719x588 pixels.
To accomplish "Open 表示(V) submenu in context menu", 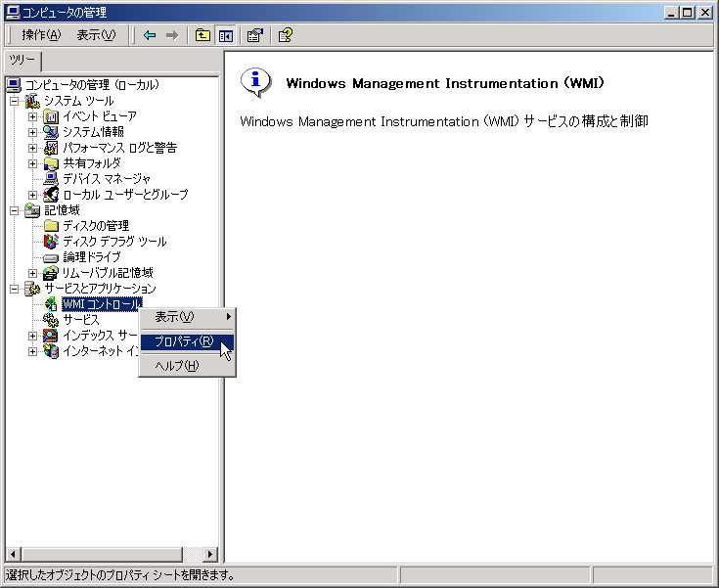I will tap(187, 317).
